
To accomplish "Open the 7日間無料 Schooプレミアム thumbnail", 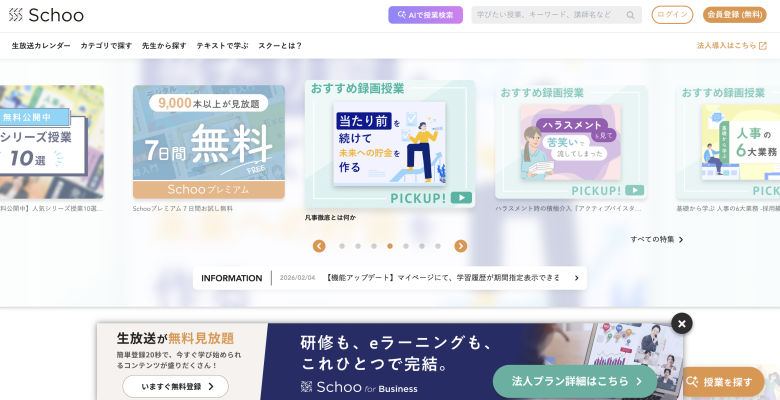I will tap(209, 142).
